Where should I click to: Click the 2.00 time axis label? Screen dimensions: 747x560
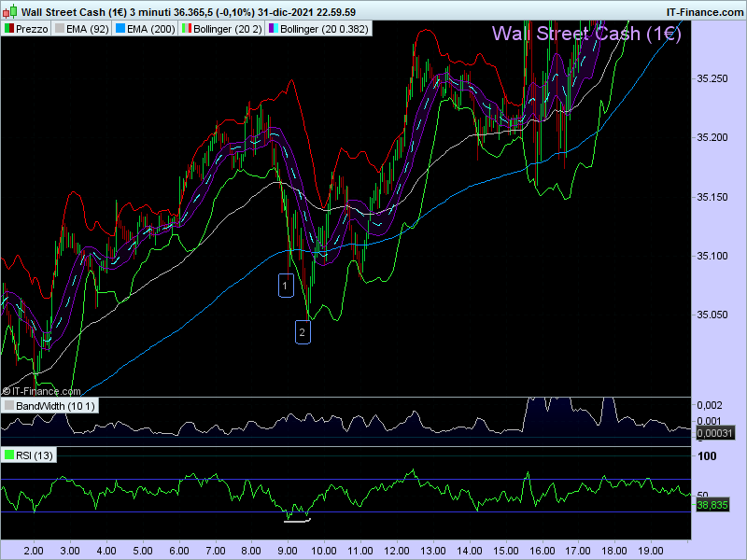(x=34, y=551)
